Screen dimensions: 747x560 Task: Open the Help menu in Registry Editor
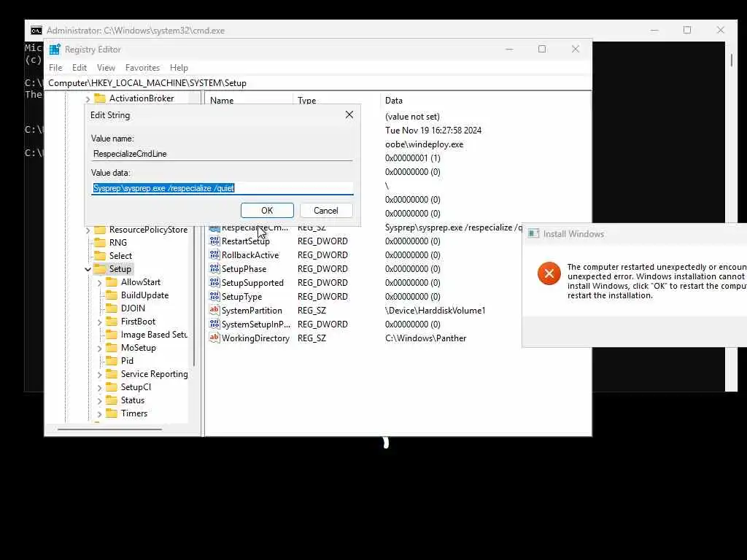click(179, 68)
